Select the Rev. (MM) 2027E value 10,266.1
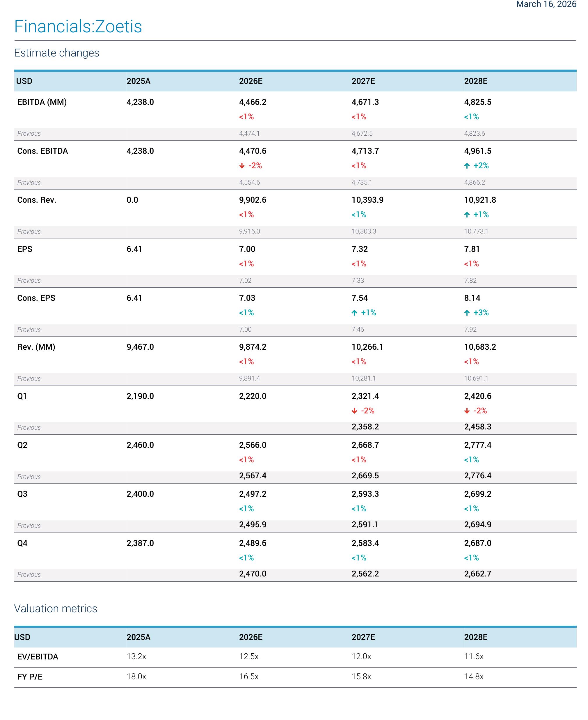Screen dimensions: 588x720 tap(367, 347)
